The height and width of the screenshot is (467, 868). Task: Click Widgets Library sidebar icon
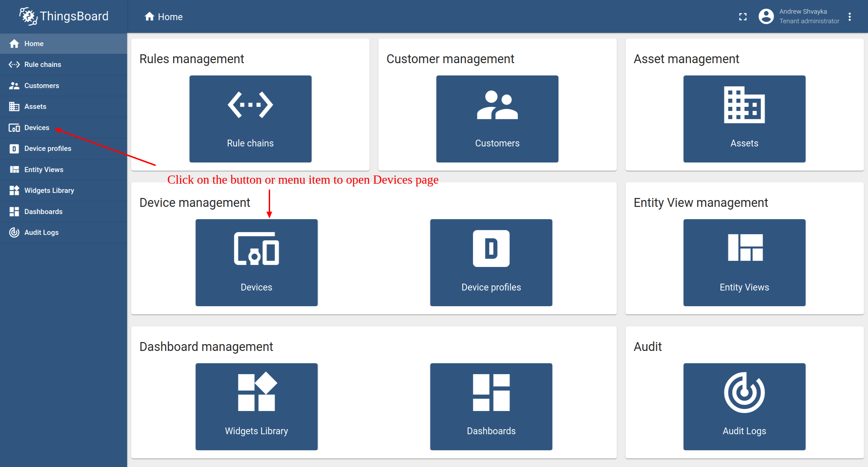pyautogui.click(x=14, y=190)
